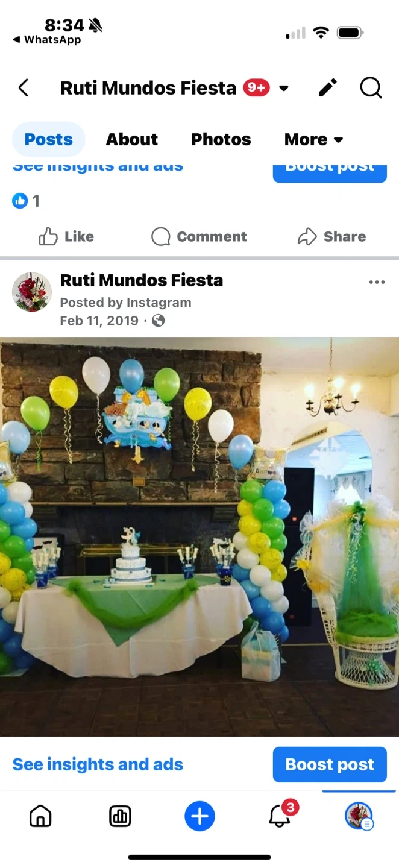The image size is (399, 868).
Task: Tap the back arrow icon
Action: 24,88
